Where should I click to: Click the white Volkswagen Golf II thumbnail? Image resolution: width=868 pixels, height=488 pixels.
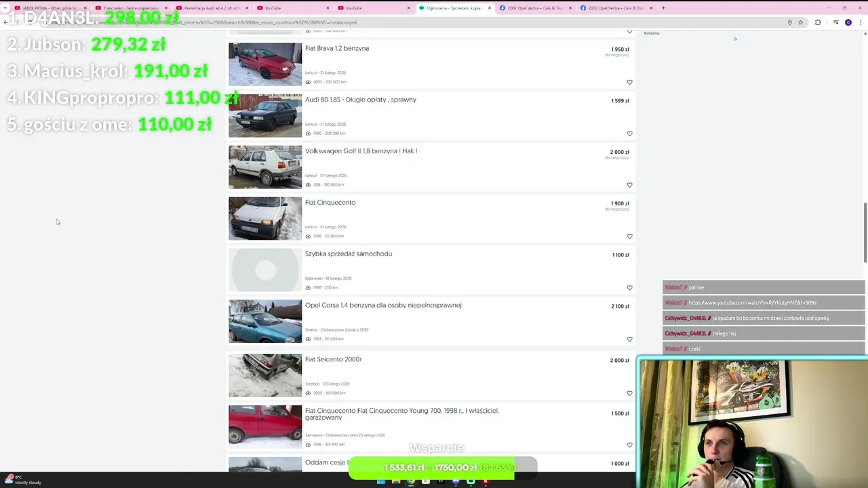pos(265,167)
